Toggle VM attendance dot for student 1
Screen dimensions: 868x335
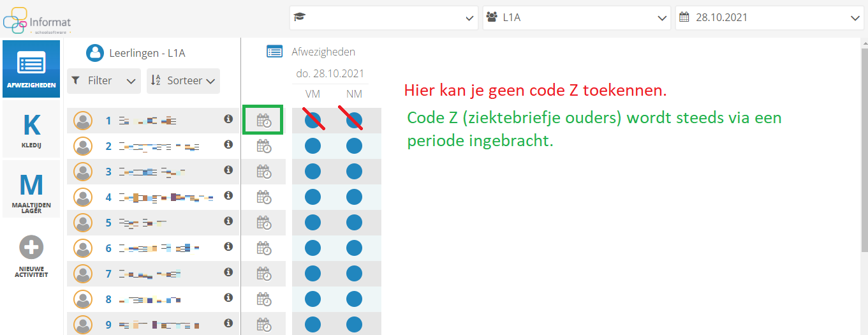(x=313, y=121)
